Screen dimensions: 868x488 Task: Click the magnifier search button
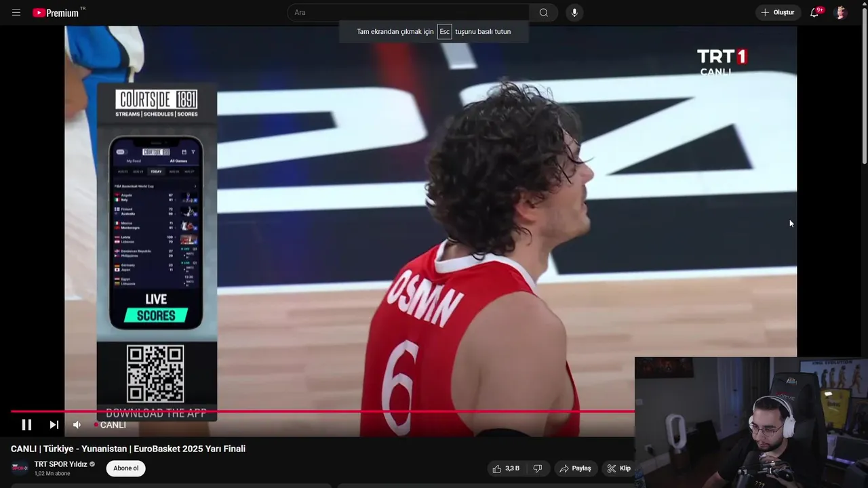[x=544, y=13]
